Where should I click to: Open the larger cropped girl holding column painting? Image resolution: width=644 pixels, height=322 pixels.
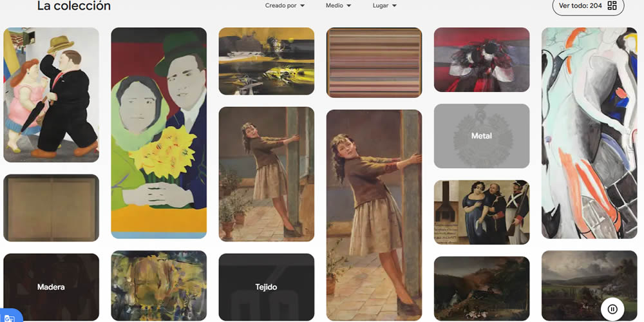374,215
